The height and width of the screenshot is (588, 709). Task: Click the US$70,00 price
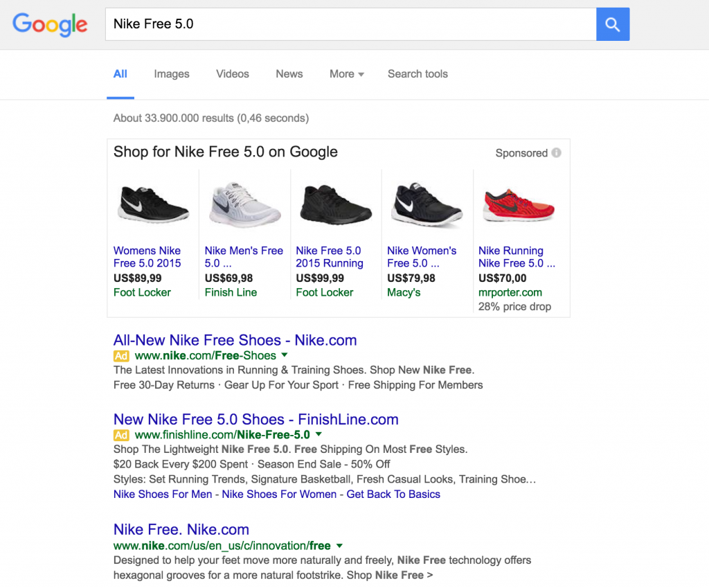click(503, 278)
